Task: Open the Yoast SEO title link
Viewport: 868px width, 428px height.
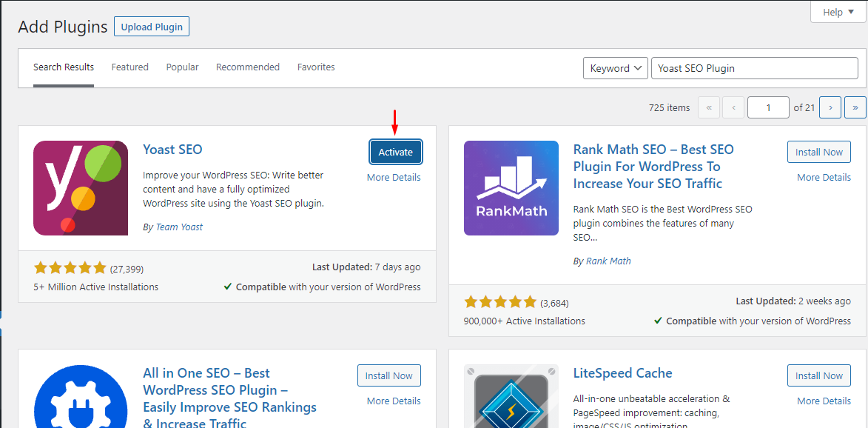Action: 172,150
